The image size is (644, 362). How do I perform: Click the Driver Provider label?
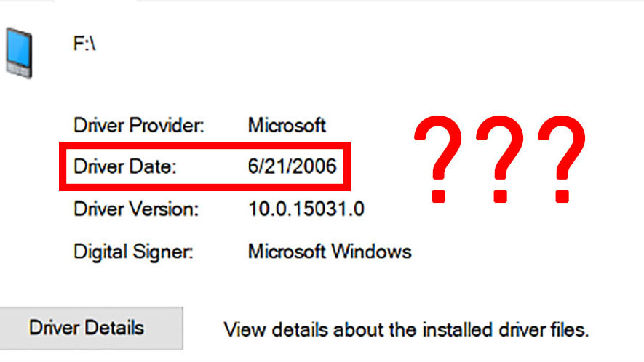pos(139,125)
